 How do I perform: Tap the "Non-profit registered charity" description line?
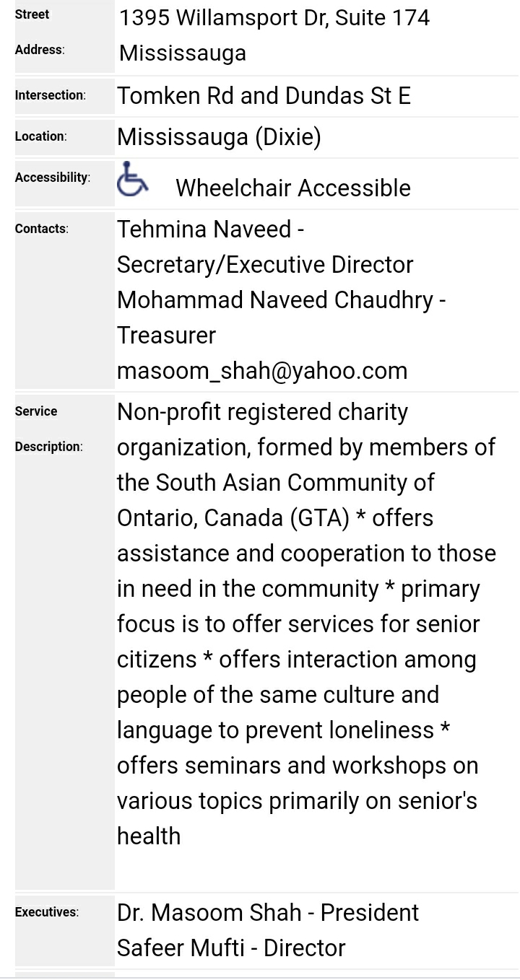point(262,412)
